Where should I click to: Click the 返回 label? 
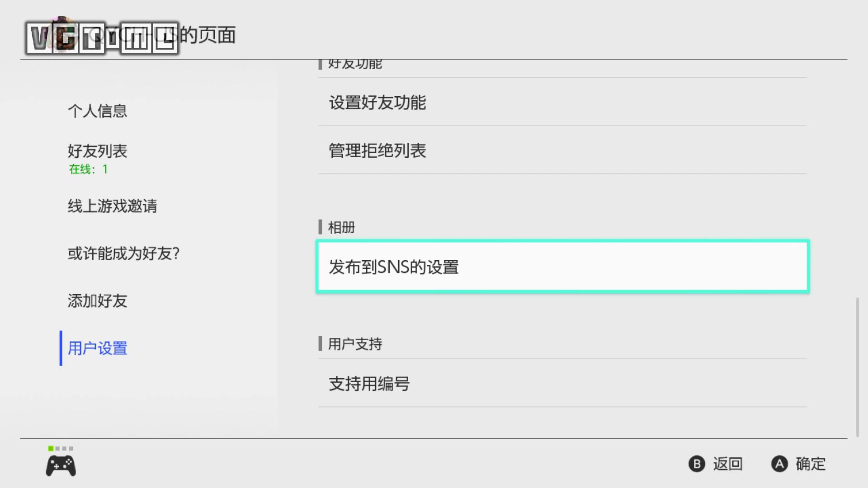point(727,464)
